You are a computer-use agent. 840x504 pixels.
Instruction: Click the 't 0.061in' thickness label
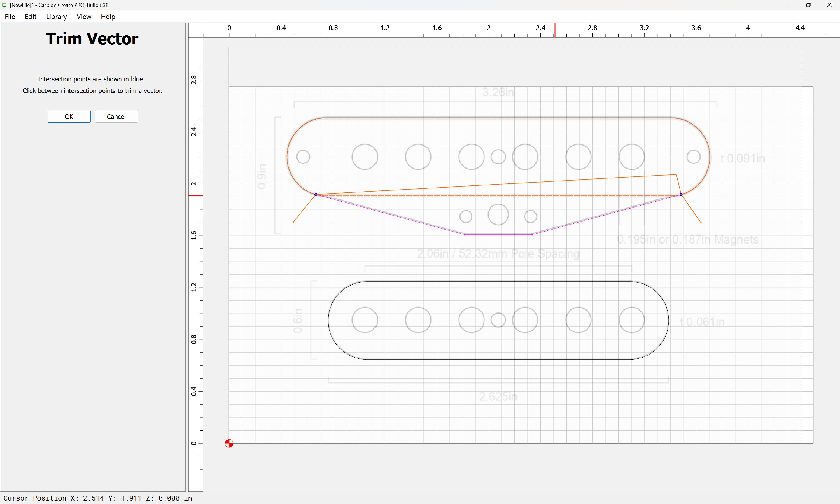tap(702, 322)
